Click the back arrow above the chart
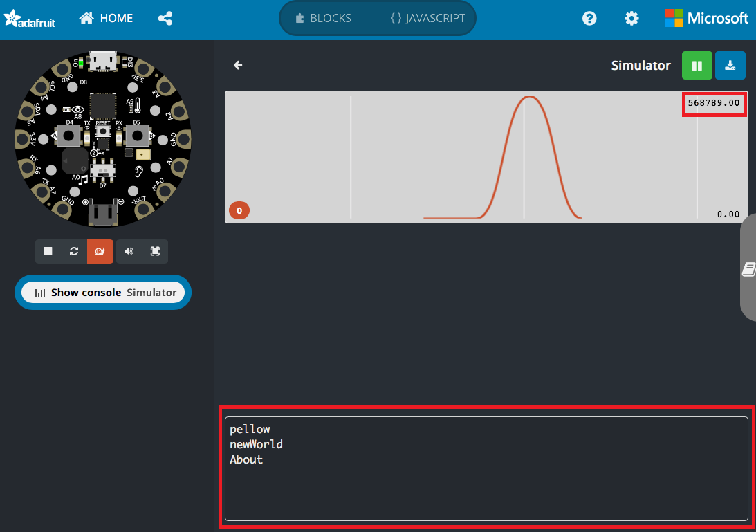This screenshot has width=756, height=532. coord(237,65)
